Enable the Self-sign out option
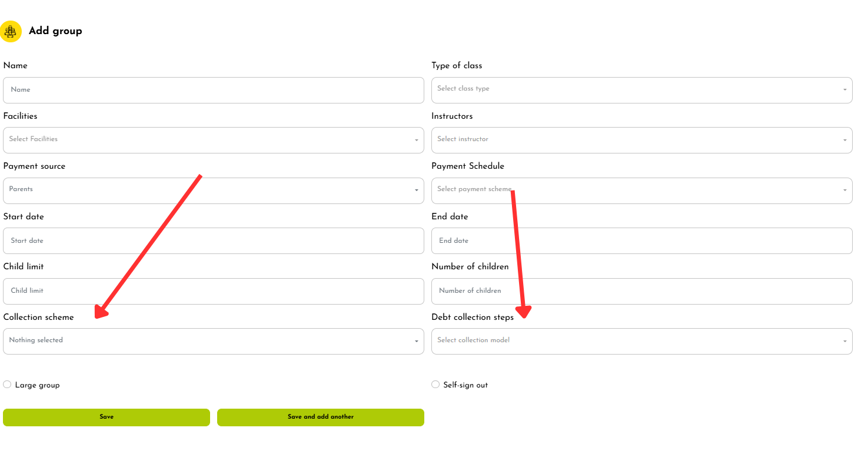This screenshot has width=868, height=451. click(435, 385)
